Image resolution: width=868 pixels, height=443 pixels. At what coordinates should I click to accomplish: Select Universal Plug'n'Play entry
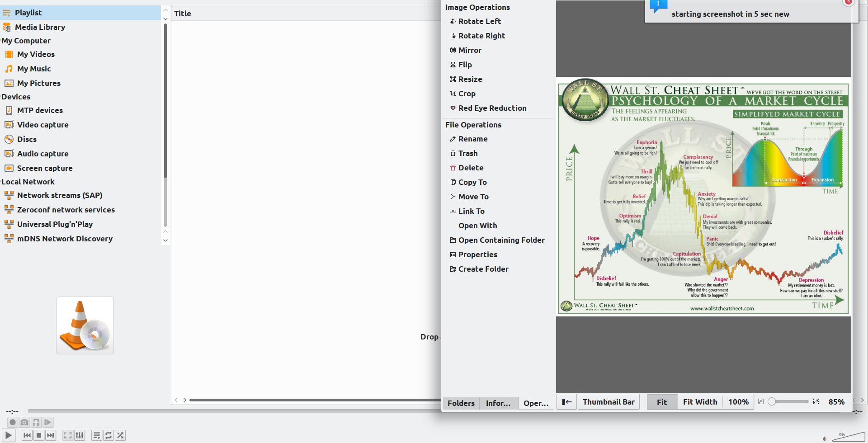[x=80, y=224]
